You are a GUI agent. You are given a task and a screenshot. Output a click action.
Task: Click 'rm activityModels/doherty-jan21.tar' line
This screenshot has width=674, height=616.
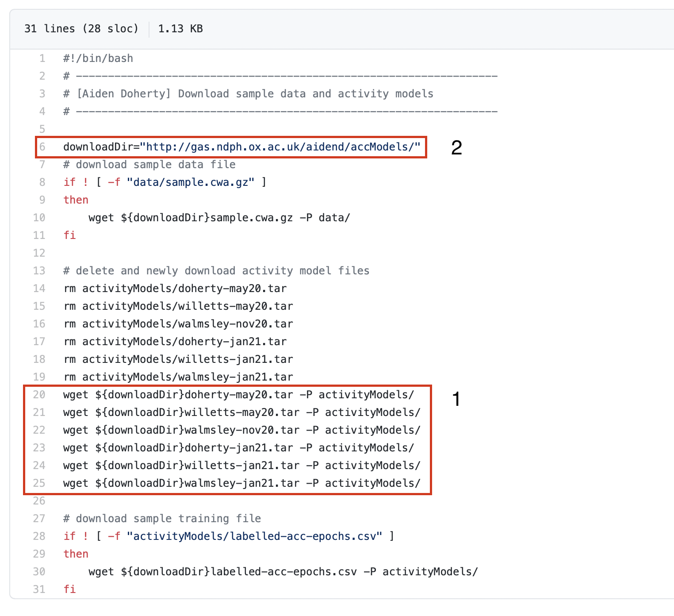click(x=175, y=342)
